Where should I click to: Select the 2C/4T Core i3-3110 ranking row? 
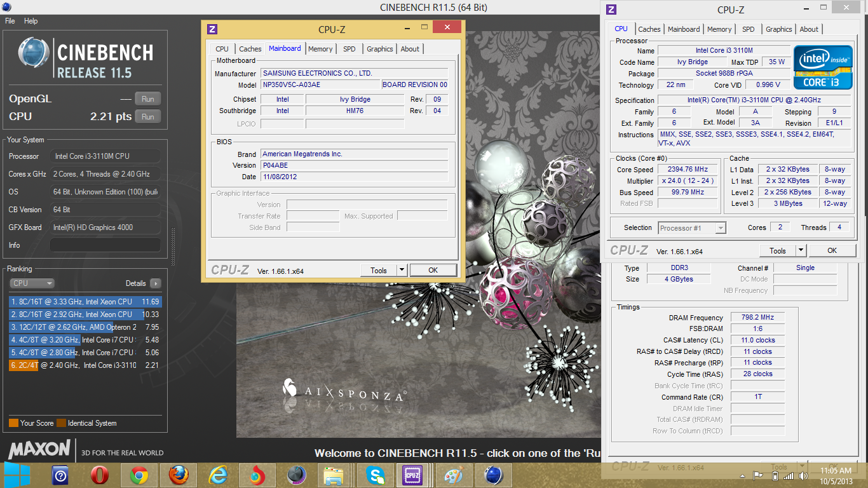[x=85, y=365]
